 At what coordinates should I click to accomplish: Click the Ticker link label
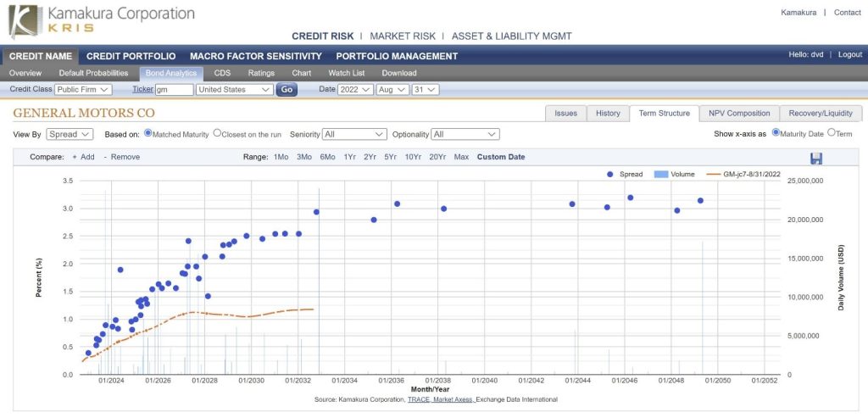pos(142,89)
